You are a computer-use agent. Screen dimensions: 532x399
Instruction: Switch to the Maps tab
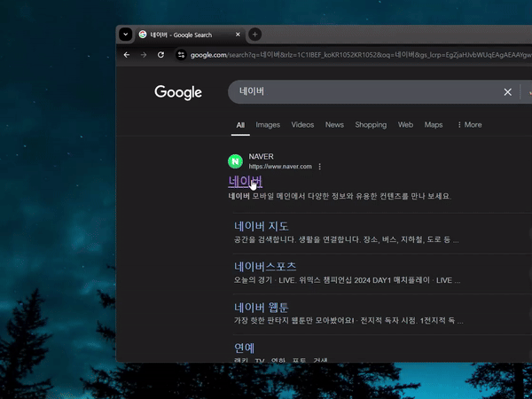click(x=434, y=125)
